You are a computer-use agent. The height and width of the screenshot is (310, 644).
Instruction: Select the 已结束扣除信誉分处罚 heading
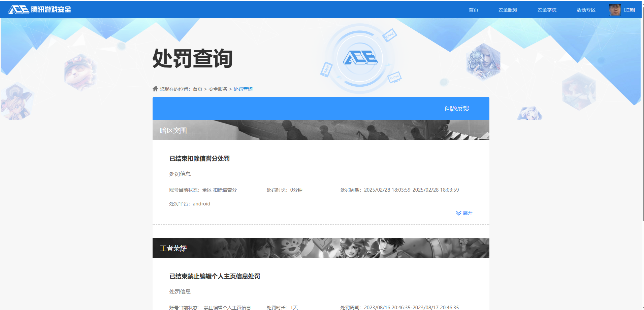pos(199,158)
